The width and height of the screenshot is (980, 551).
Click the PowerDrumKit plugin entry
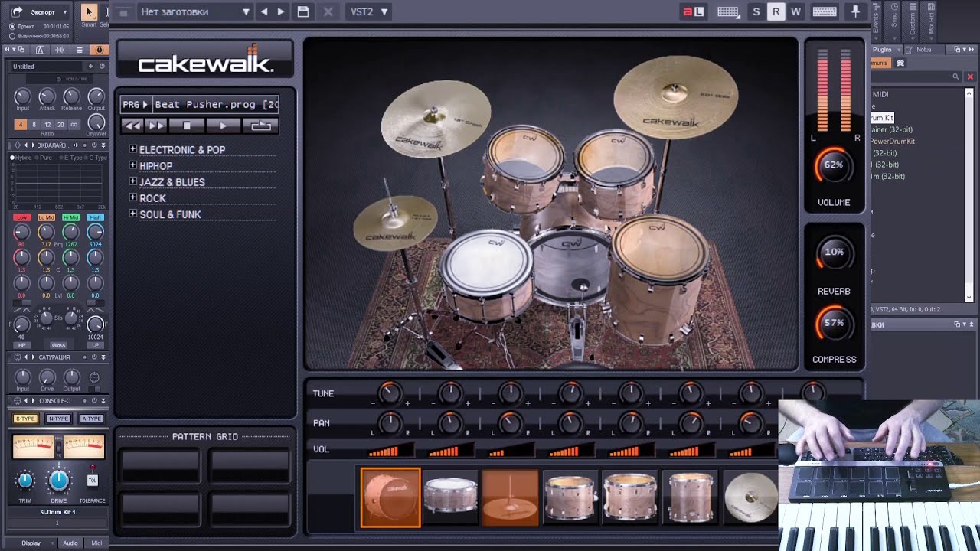click(x=893, y=141)
